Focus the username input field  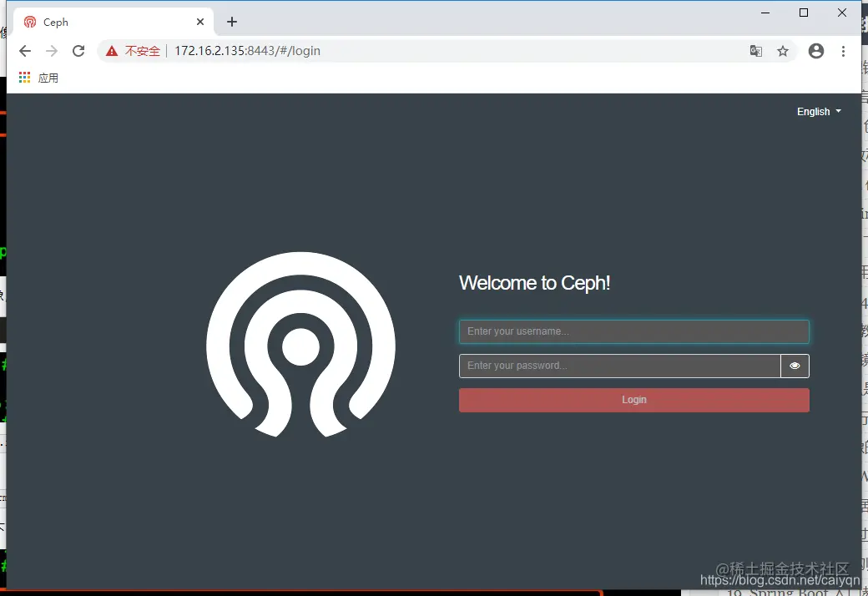(633, 331)
